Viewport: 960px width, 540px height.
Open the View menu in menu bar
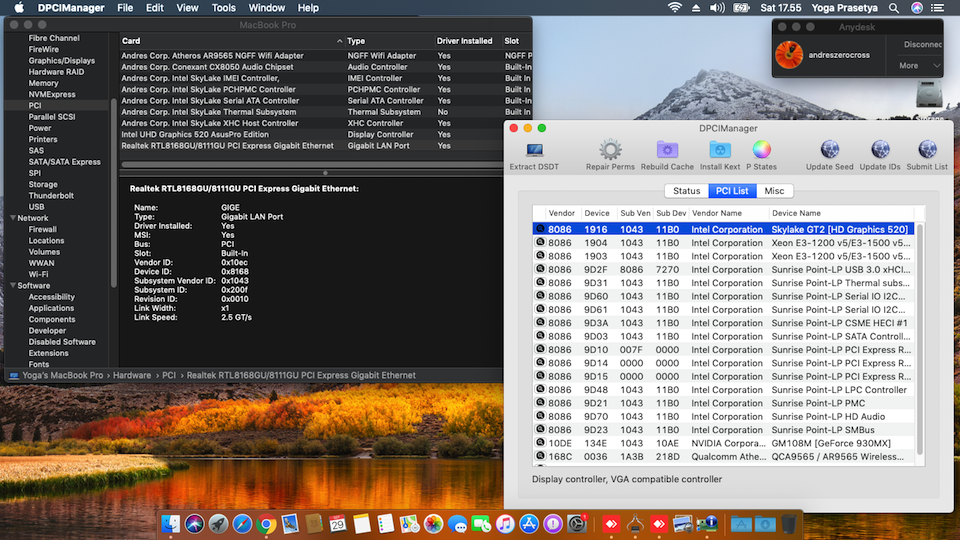[x=187, y=8]
